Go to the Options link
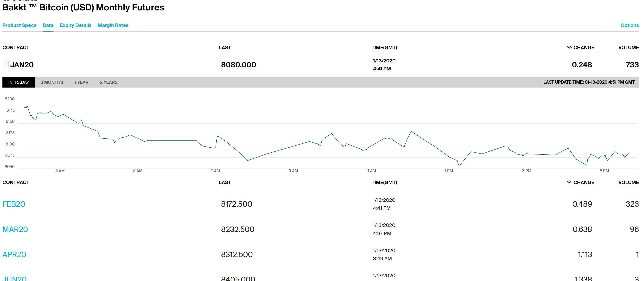 (x=629, y=25)
